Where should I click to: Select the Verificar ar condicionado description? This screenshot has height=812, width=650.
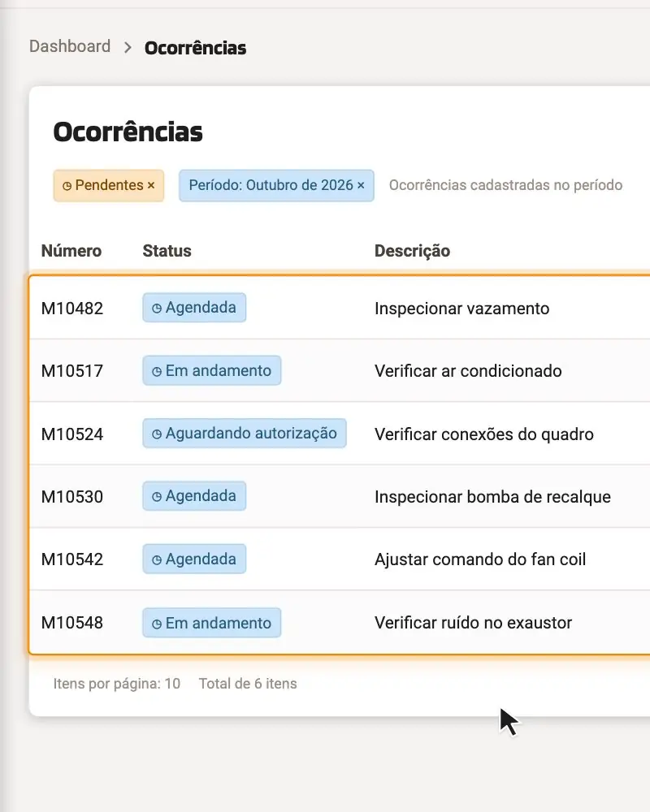click(x=468, y=371)
